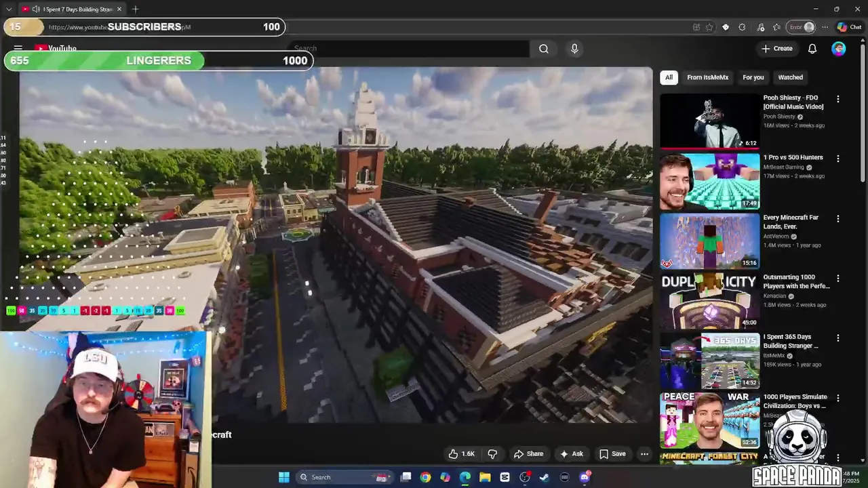Open the 1 Pro vs 500 Hunters thumbnail
The width and height of the screenshot is (868, 488).
tap(710, 181)
